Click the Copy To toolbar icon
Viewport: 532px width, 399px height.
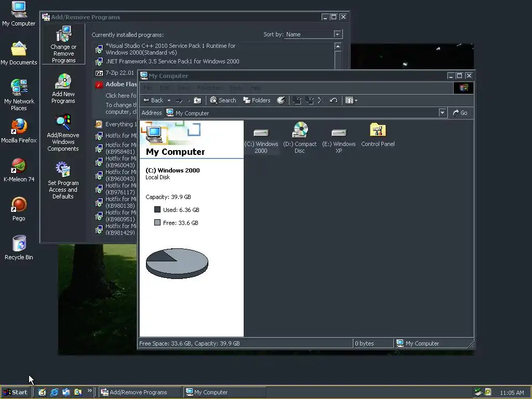(x=309, y=100)
